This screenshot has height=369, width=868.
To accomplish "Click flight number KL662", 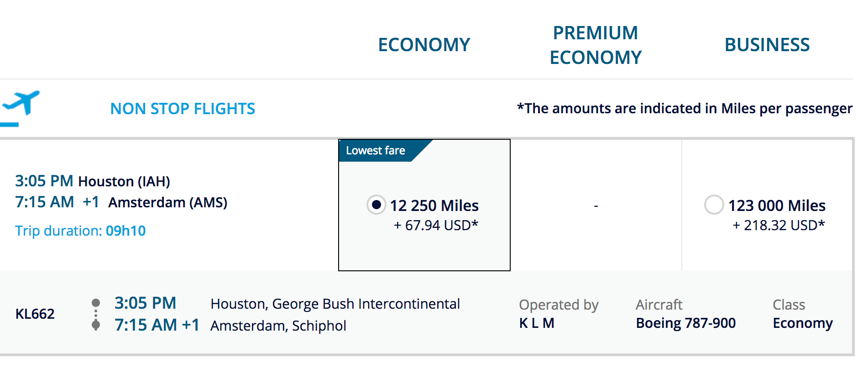I will (x=35, y=314).
